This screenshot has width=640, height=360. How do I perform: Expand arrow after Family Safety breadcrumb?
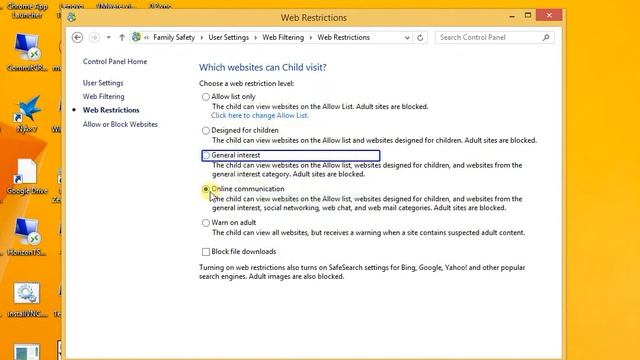coord(202,38)
